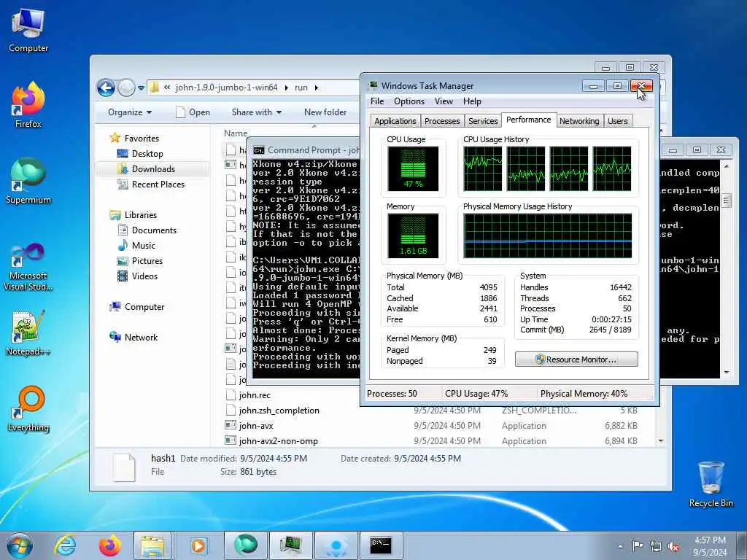747x560 pixels.
Task: Open Firefox from the taskbar
Action: [110, 545]
